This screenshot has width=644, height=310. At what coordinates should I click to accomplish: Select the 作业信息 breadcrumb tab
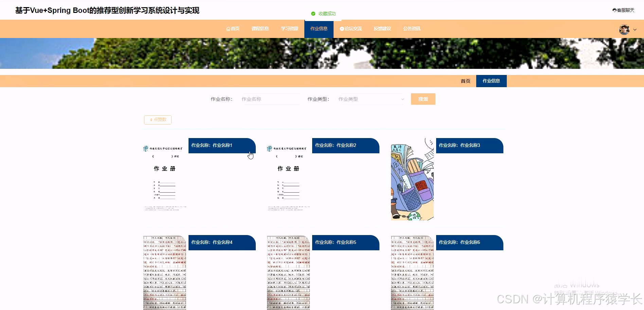point(491,81)
